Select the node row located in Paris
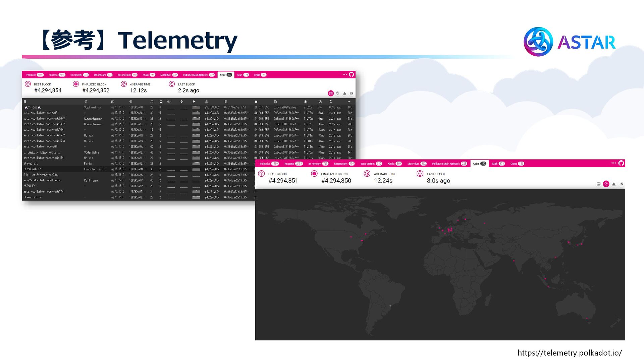This screenshot has width=644, height=362. 139,164
